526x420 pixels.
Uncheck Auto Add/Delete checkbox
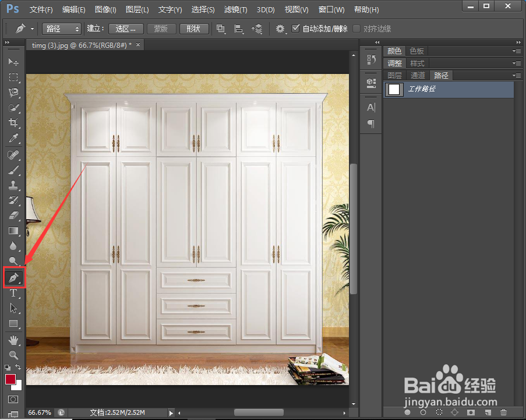295,29
